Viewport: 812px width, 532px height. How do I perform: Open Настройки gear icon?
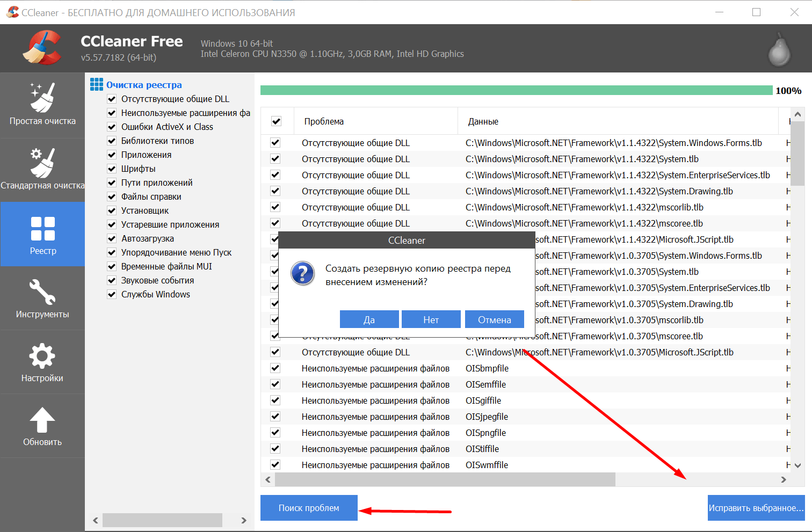[x=42, y=356]
